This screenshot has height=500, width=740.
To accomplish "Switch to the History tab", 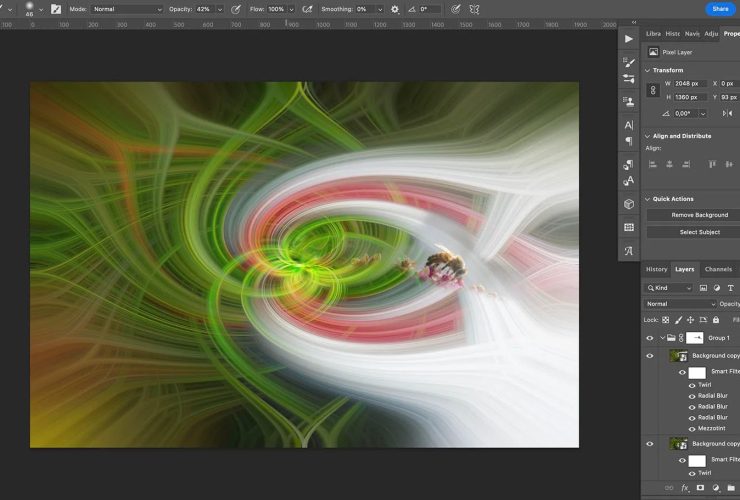I will coord(656,269).
